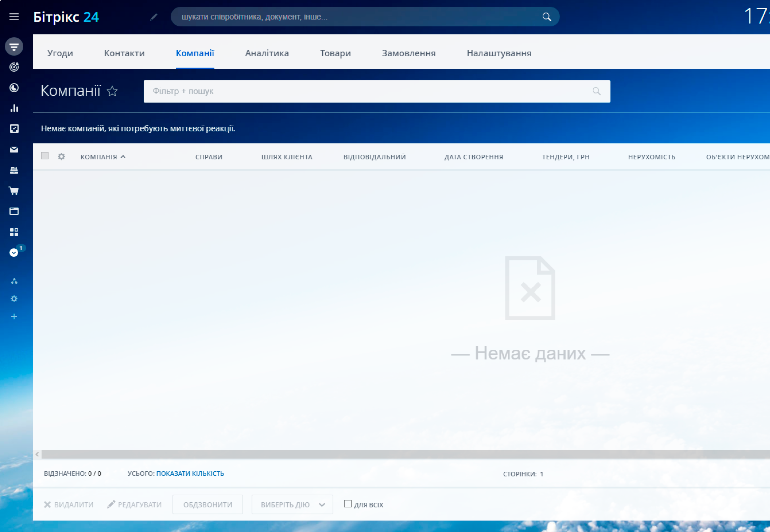Screen dimensions: 770x532
Task: Expand the 'Виберіть дію' dropdown
Action: [x=292, y=505]
